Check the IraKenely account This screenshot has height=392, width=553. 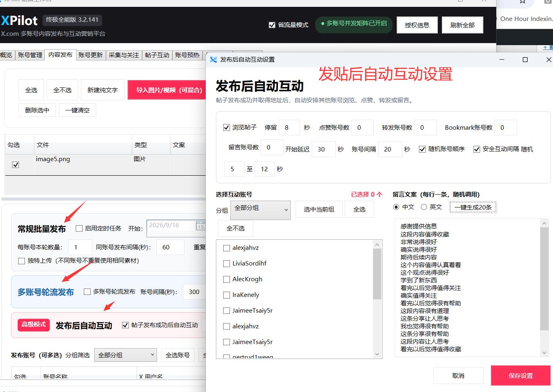point(226,295)
